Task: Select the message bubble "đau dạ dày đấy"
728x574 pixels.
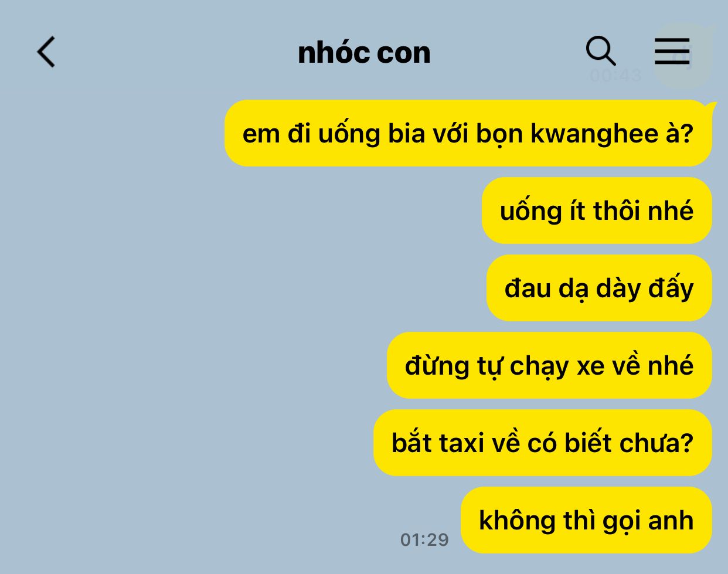Action: pyautogui.click(x=599, y=288)
